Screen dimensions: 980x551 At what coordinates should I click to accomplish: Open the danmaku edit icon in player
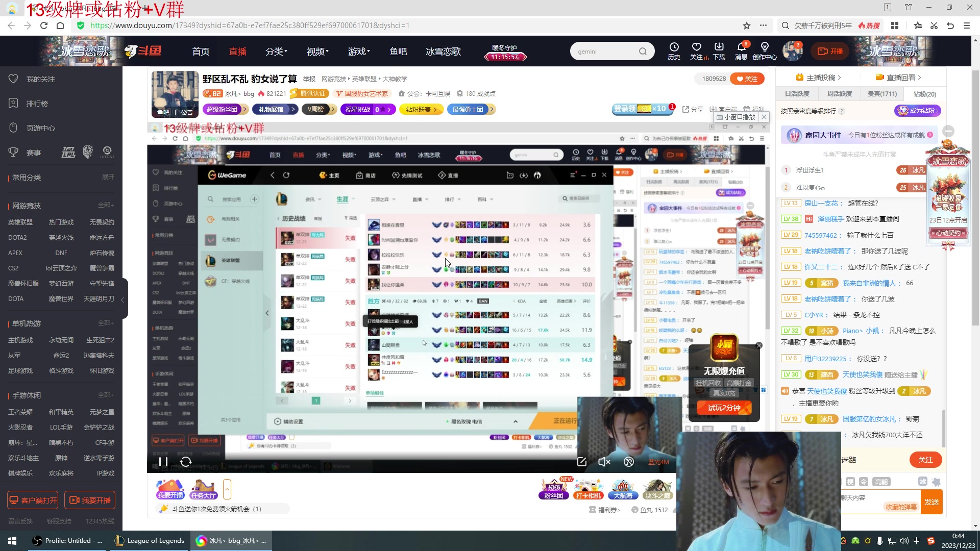point(581,462)
